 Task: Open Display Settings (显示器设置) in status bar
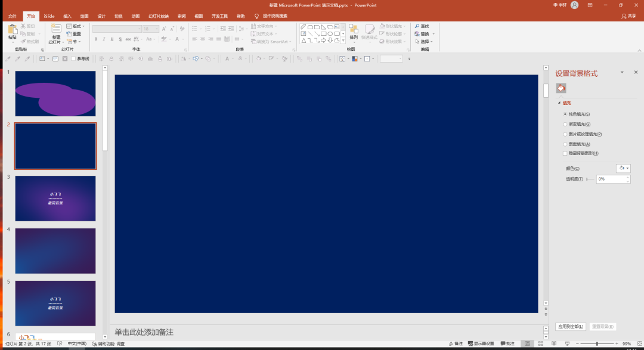481,343
